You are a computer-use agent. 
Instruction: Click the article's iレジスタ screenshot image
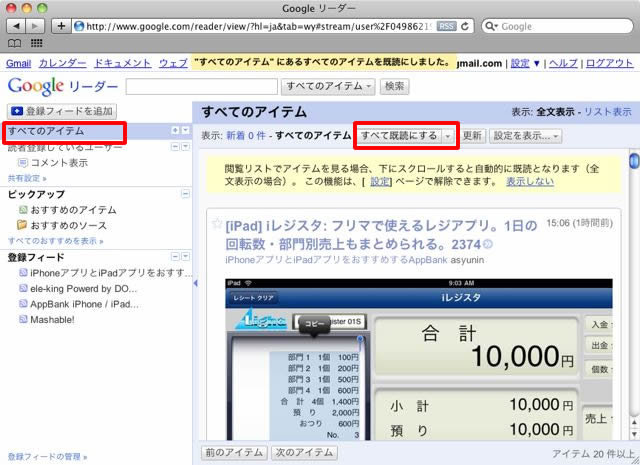pyautogui.click(x=419, y=359)
